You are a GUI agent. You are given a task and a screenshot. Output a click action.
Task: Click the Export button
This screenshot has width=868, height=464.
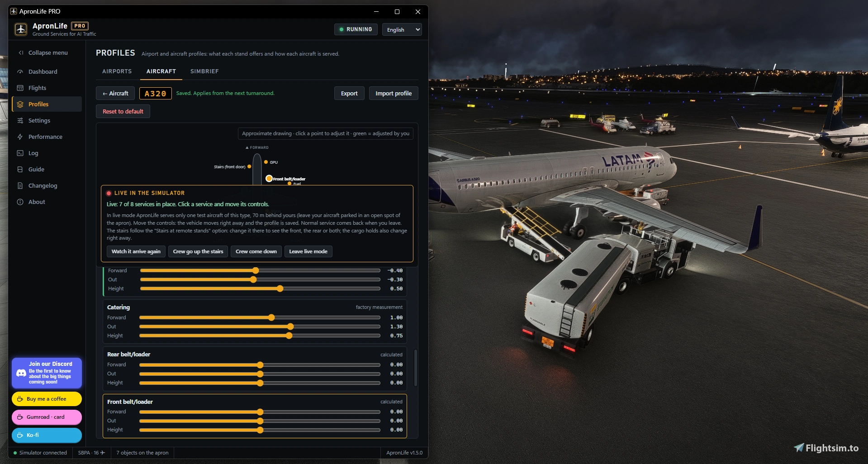[x=349, y=93]
